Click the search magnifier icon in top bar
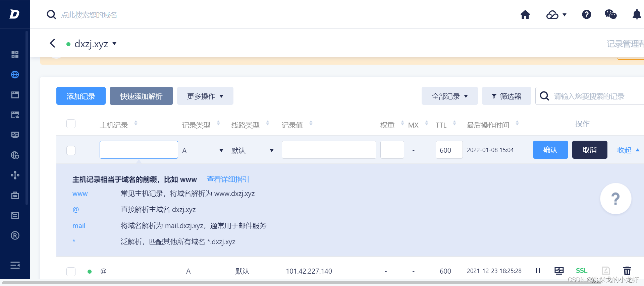The width and height of the screenshot is (644, 286). (x=51, y=15)
